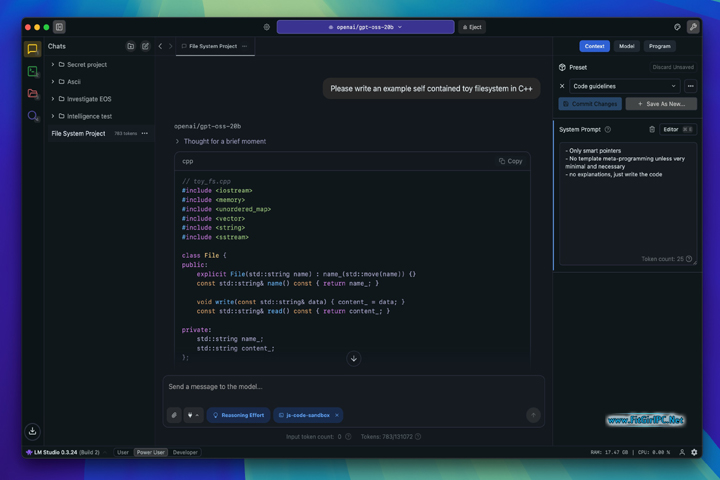This screenshot has height=480, width=720.
Task: Click the attach file paperclip icon
Action: coord(174,415)
